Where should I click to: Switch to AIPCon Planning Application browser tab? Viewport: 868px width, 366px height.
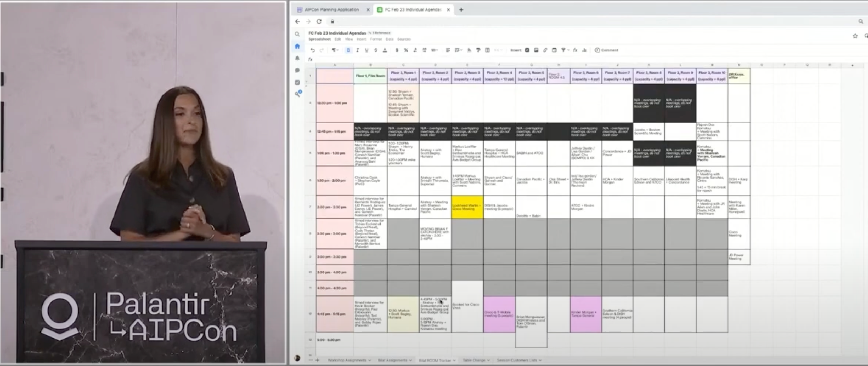click(331, 10)
